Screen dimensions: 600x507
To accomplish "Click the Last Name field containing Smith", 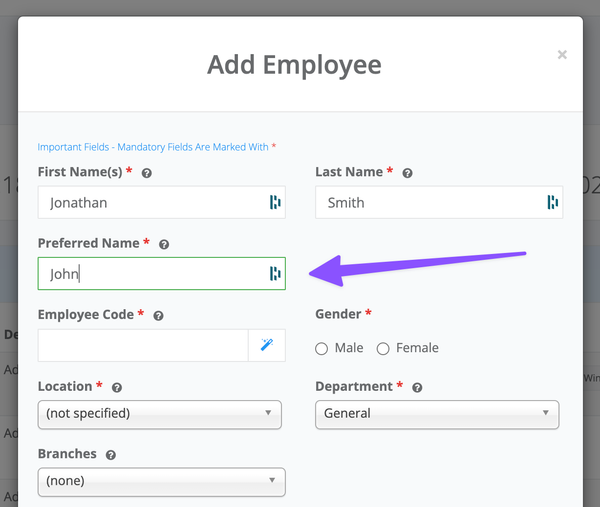I will (428, 202).
